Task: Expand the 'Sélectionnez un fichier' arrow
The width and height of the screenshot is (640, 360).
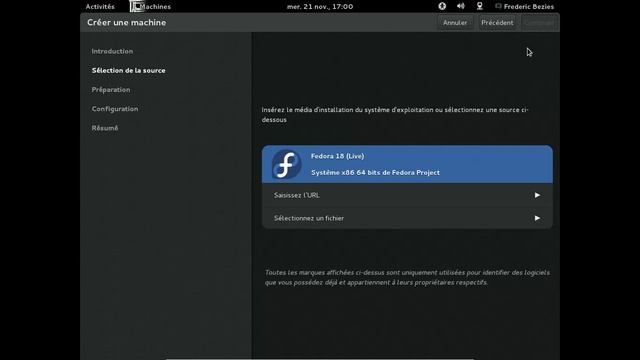Action: pos(537,218)
